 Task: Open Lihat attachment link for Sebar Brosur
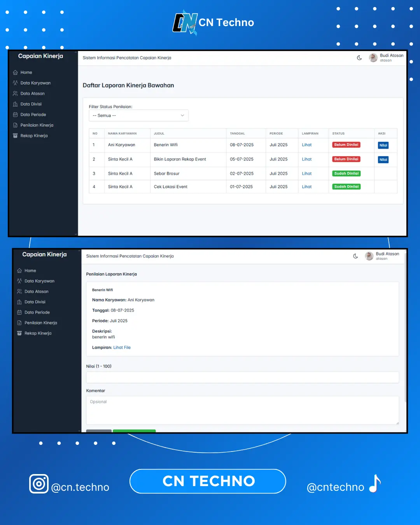(x=306, y=173)
